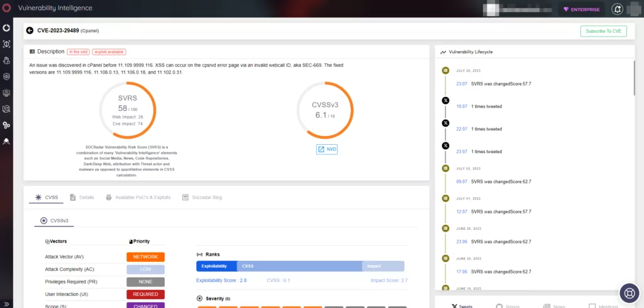Click the 'in the wild' tag

(x=78, y=52)
